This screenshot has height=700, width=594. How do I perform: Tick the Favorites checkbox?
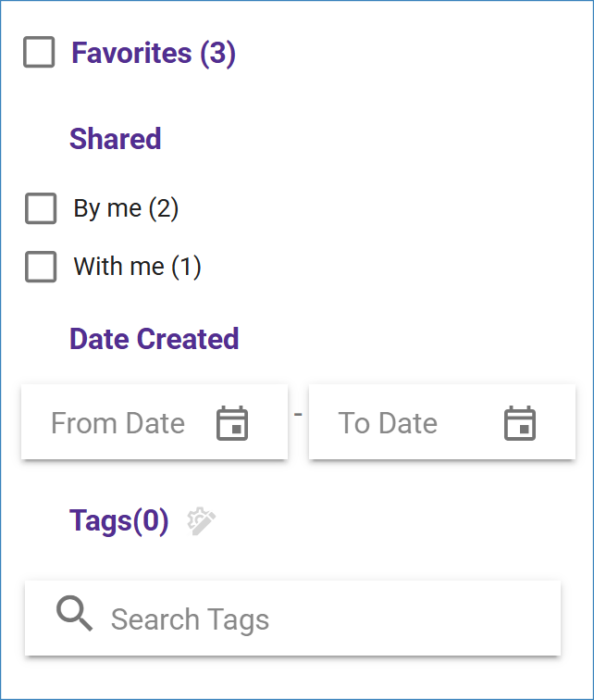coord(39,53)
